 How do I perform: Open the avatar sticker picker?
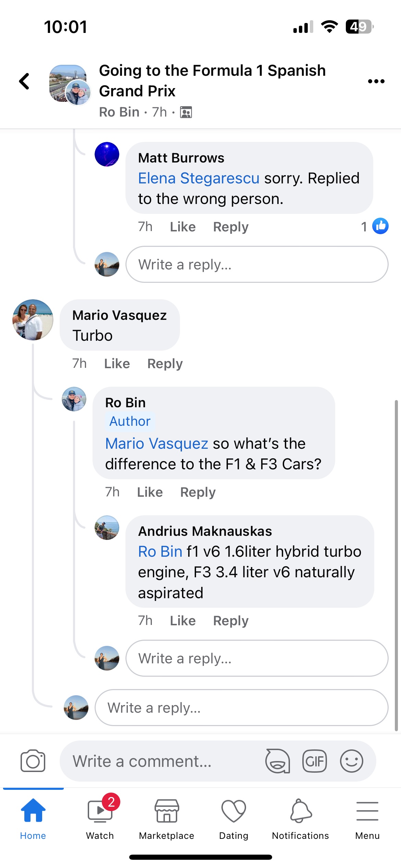(278, 761)
